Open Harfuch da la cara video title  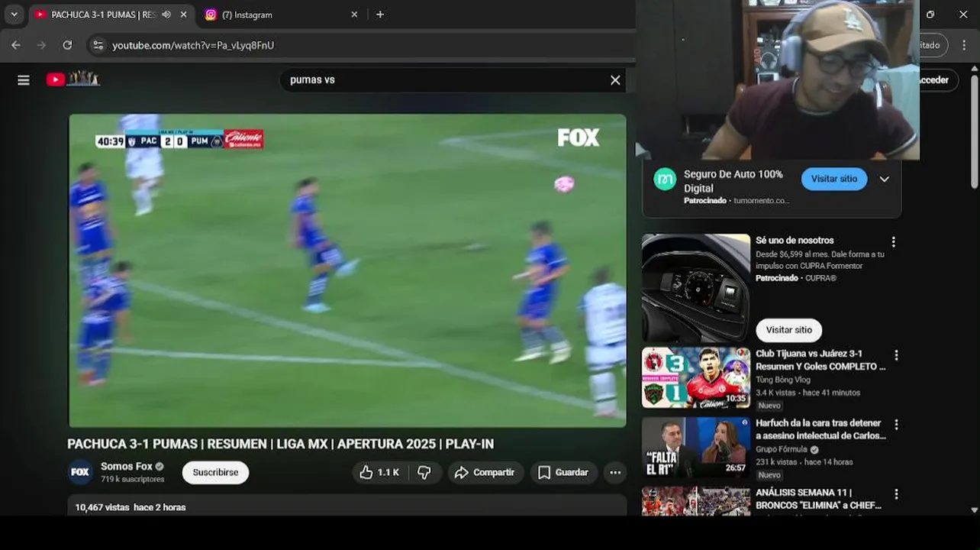[820, 429]
